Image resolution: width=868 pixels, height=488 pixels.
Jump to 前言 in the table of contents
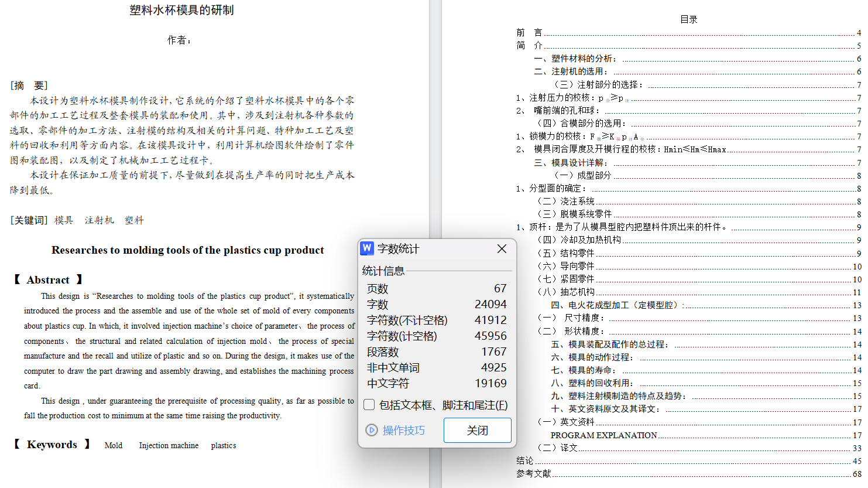[x=529, y=33]
